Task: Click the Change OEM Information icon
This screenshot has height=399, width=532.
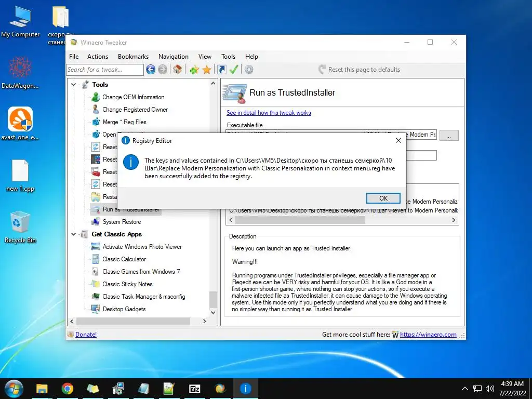Action: (x=96, y=97)
